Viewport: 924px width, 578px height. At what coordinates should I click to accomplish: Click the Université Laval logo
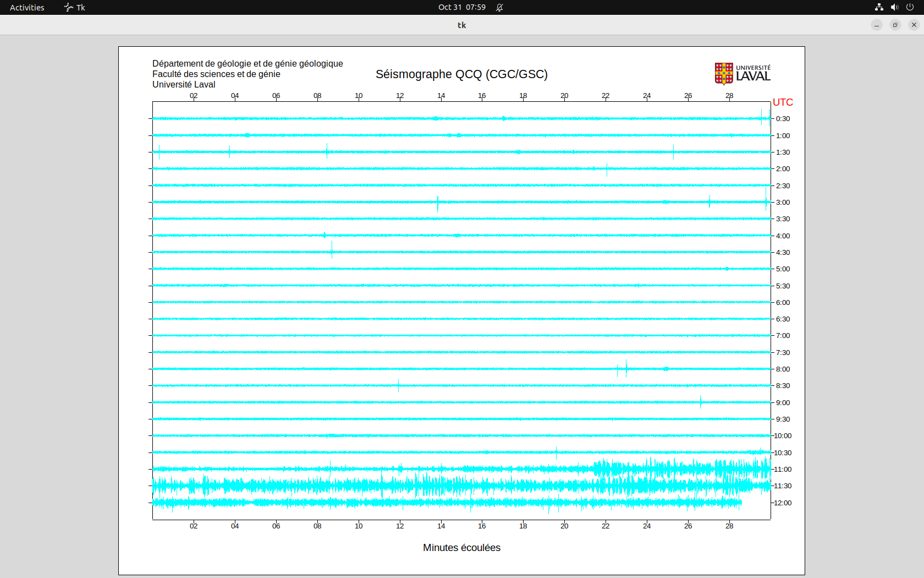click(x=742, y=73)
